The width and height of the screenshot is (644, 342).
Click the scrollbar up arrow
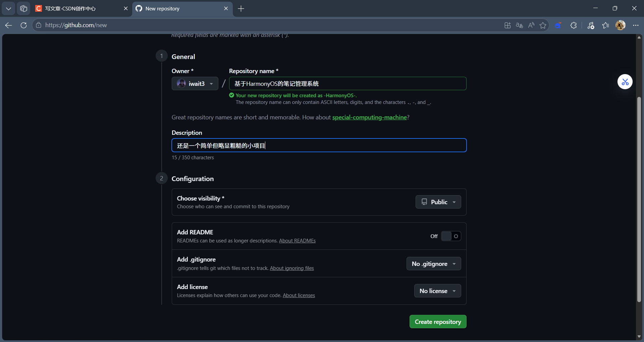(639, 37)
